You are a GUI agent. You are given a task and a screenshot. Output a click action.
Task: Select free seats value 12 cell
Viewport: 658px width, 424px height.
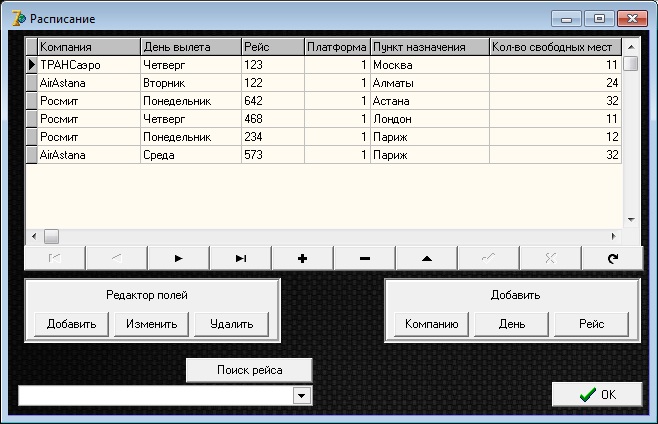[555, 137]
